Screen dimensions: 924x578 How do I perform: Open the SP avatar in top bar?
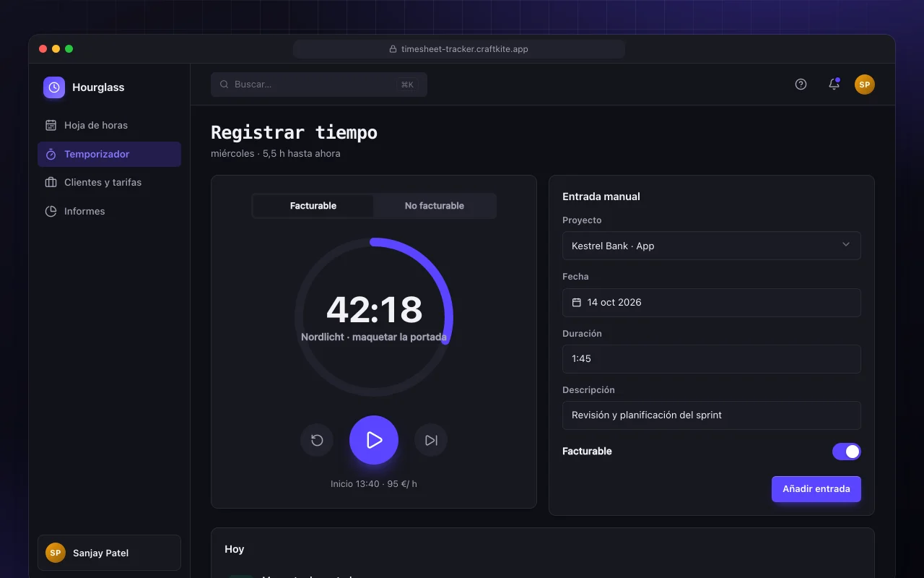coord(865,85)
